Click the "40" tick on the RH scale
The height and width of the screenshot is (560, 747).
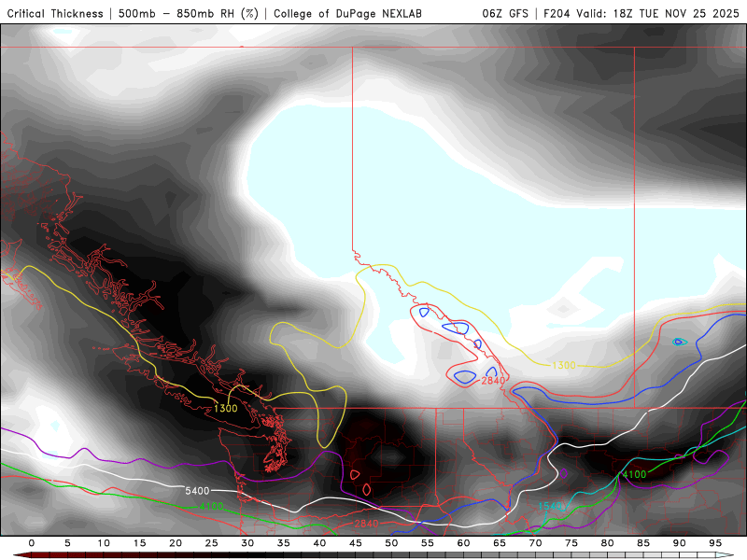click(319, 543)
